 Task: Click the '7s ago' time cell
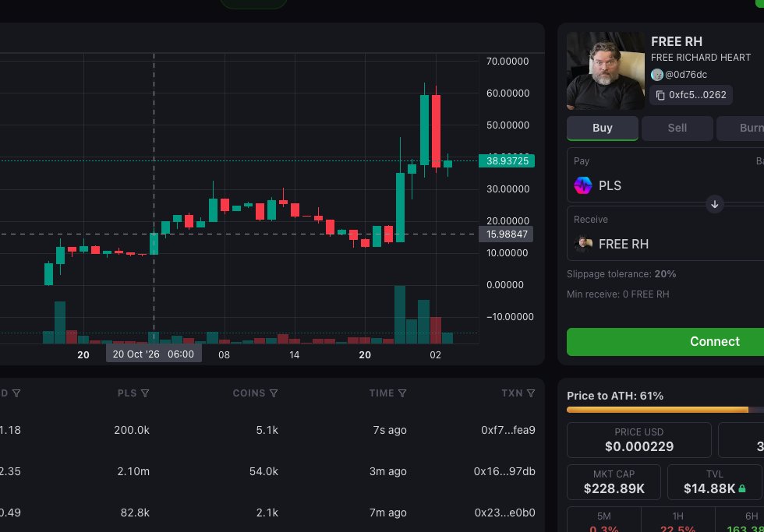pos(390,430)
